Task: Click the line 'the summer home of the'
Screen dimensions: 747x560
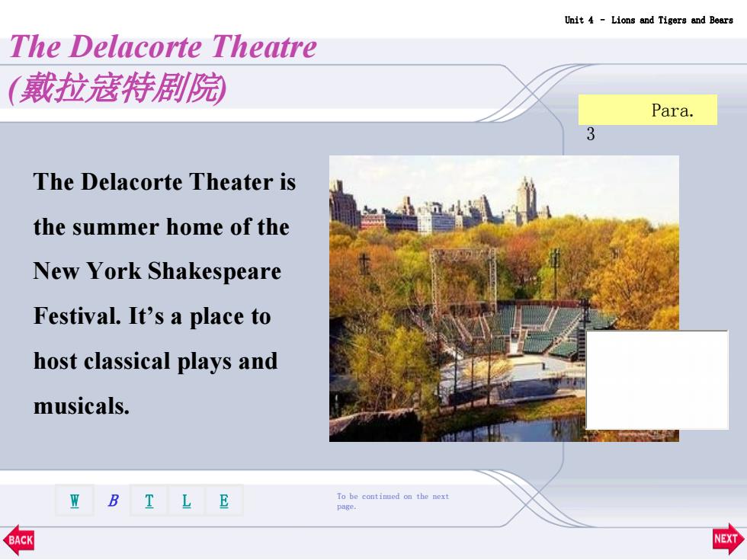Action: click(x=161, y=227)
